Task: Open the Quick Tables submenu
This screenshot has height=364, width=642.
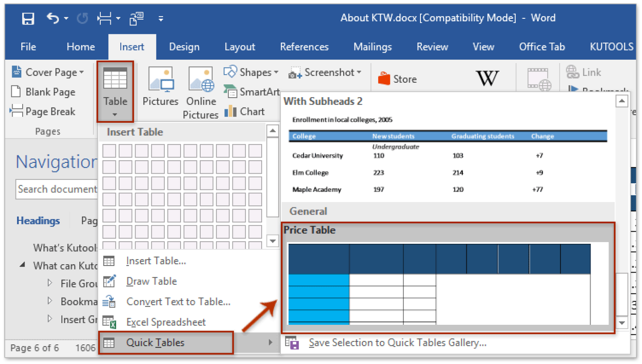Action: click(x=155, y=342)
